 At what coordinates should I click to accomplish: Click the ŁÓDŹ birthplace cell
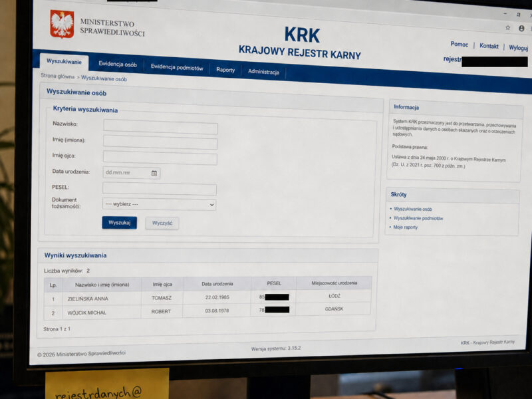click(334, 296)
